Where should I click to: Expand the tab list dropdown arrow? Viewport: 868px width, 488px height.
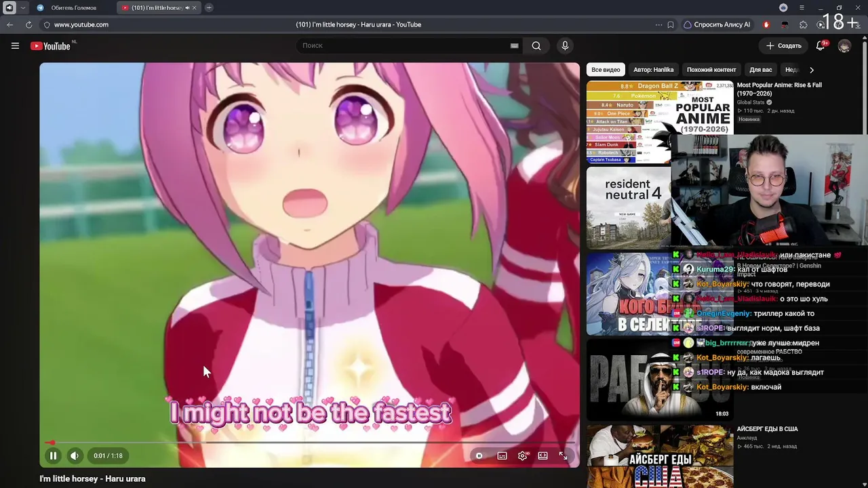coord(22,7)
